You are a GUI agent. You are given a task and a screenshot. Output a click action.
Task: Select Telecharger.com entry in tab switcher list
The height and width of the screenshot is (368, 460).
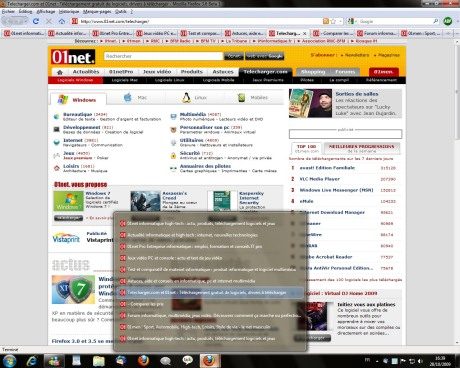tap(209, 293)
